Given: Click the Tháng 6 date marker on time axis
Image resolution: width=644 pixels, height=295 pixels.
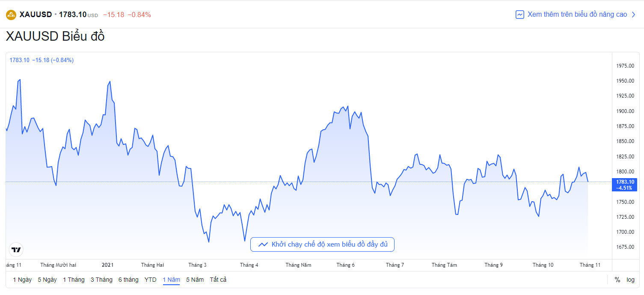Looking at the screenshot, I should tap(345, 265).
